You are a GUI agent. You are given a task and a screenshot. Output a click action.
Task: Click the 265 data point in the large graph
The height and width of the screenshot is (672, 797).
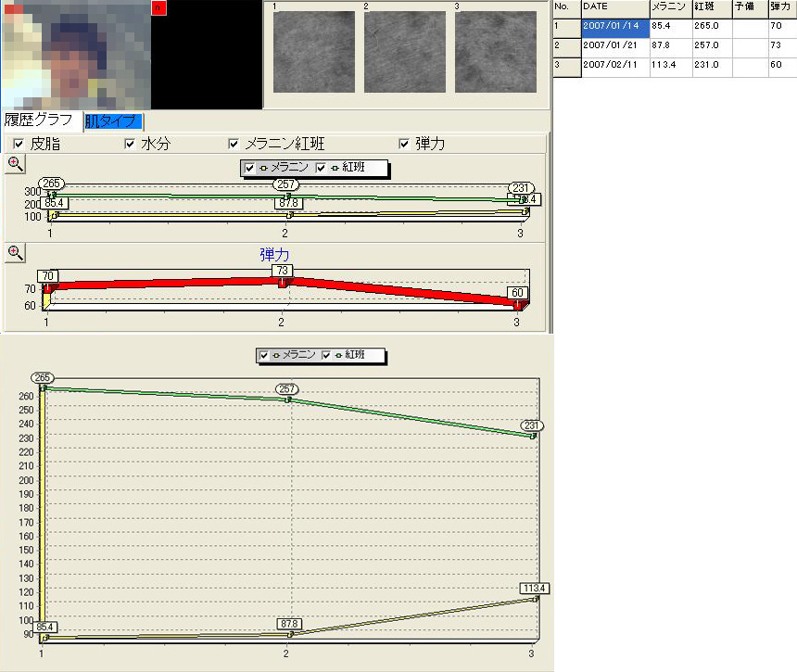point(44,387)
